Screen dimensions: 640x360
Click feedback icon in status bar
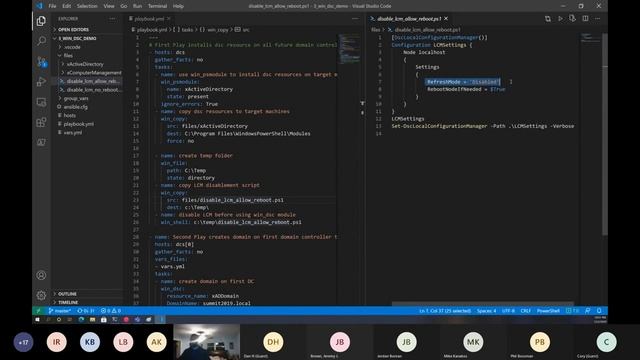coord(587,311)
